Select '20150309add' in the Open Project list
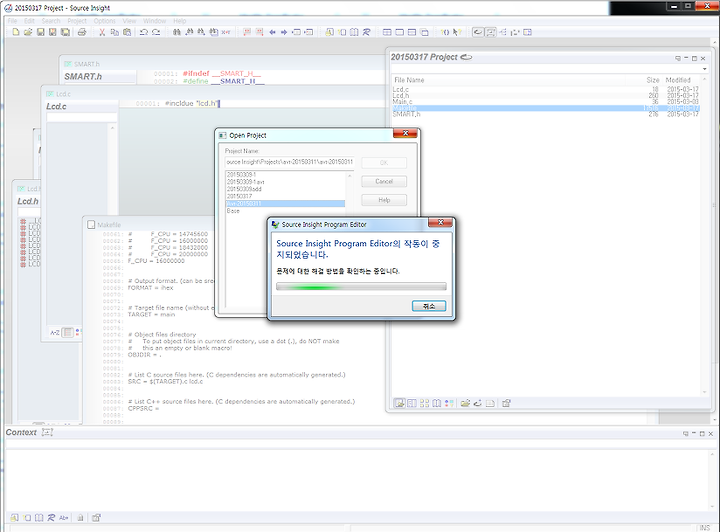 pos(286,189)
